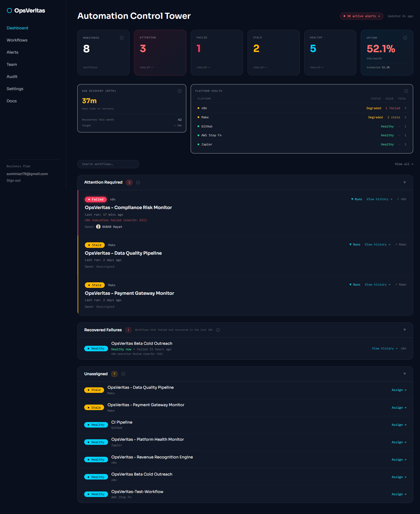
Task: Assign owner to CI Pipeline
Action: (x=399, y=425)
